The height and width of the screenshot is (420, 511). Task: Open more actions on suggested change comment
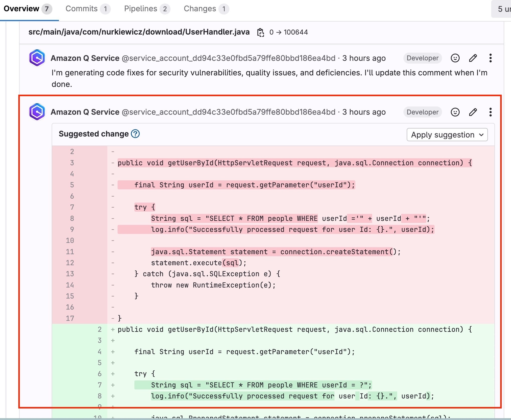(490, 112)
